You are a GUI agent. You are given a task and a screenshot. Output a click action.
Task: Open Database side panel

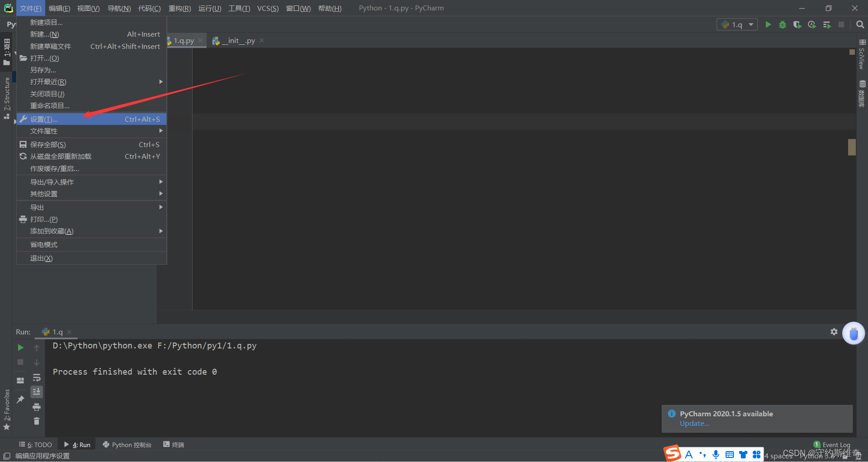pos(862,94)
